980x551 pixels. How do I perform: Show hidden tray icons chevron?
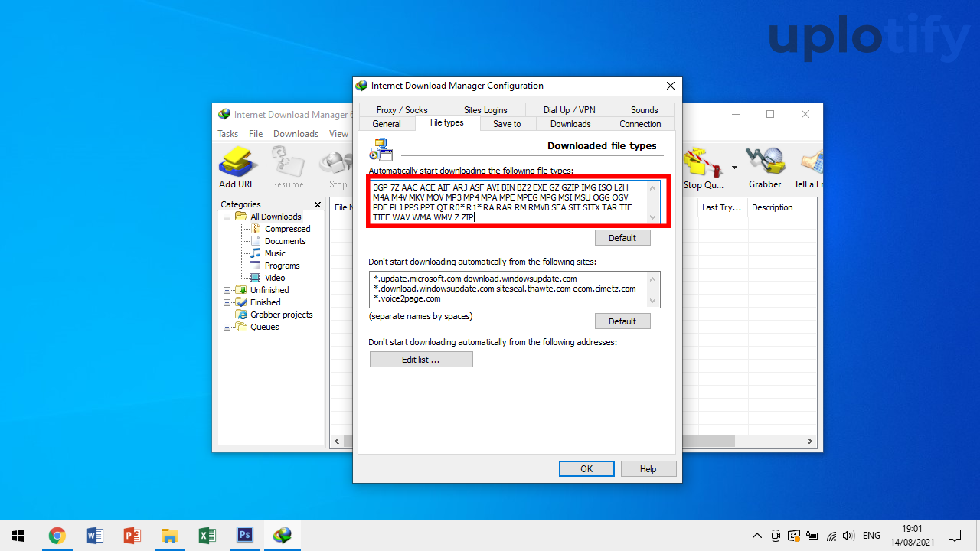[757, 536]
